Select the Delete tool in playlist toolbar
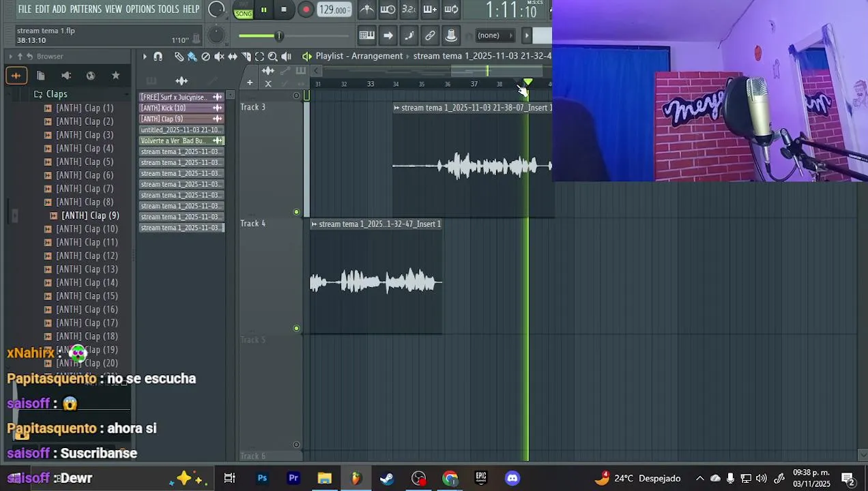The image size is (868, 491). (205, 57)
